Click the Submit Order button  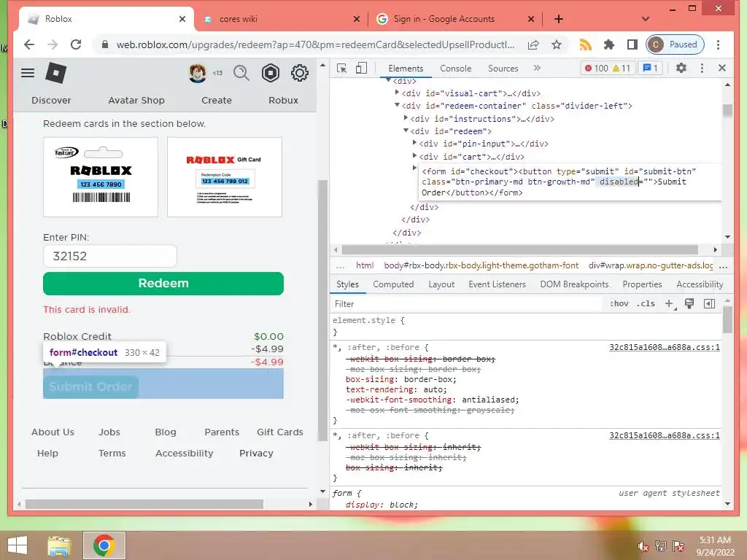[91, 386]
